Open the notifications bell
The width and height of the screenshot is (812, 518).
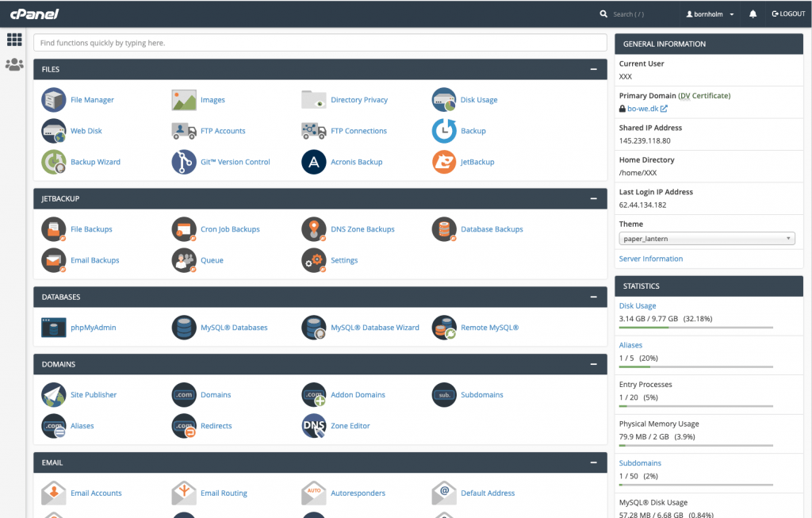752,13
